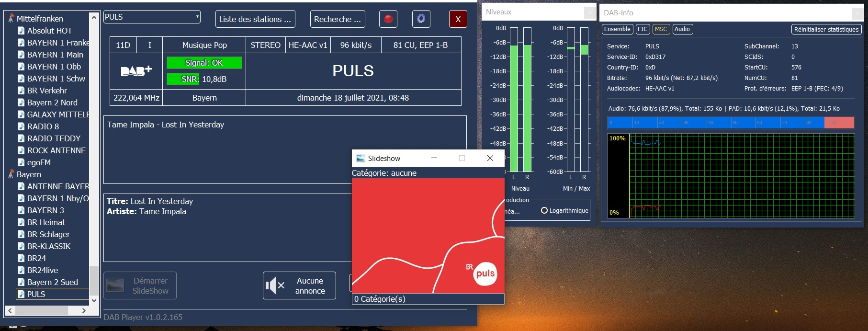Click the station list up arrow

point(94,18)
